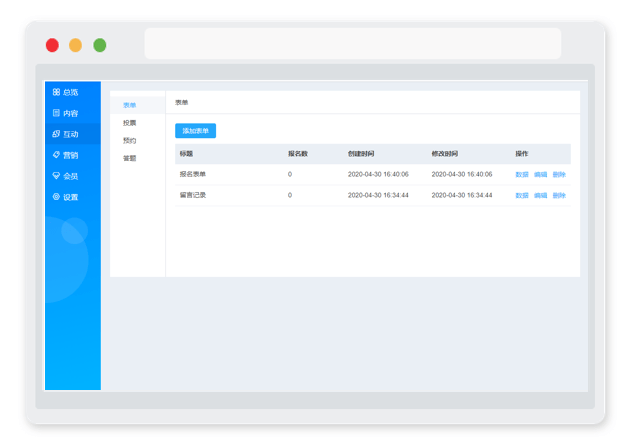Open 数据 link for 留言记录 row
The width and height of the screenshot is (630, 445).
[522, 195]
